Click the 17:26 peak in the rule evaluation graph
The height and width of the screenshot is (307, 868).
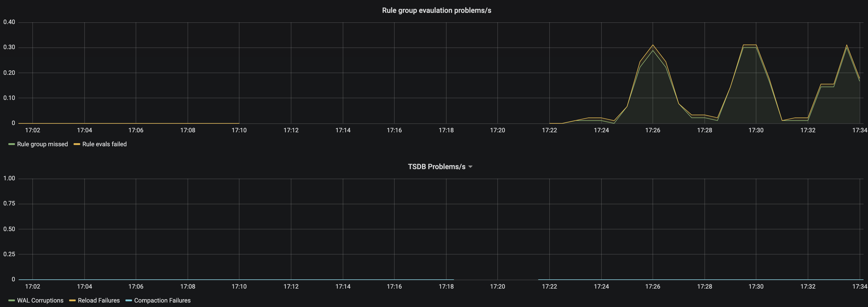tap(653, 45)
